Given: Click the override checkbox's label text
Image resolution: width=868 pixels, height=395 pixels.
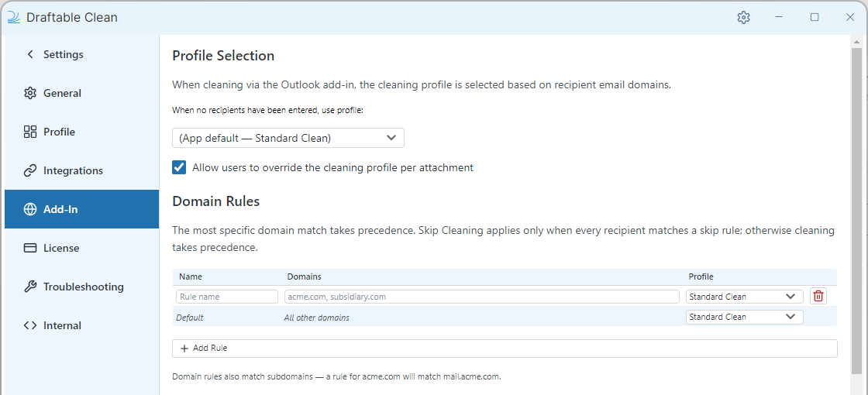Looking at the screenshot, I should pyautogui.click(x=332, y=167).
